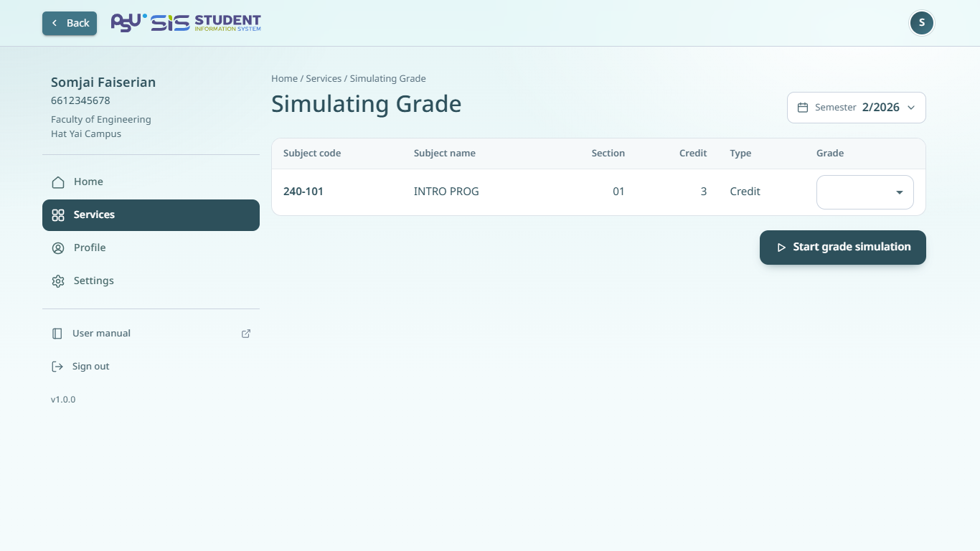Click the section value 01
The image size is (980, 551).
point(618,192)
